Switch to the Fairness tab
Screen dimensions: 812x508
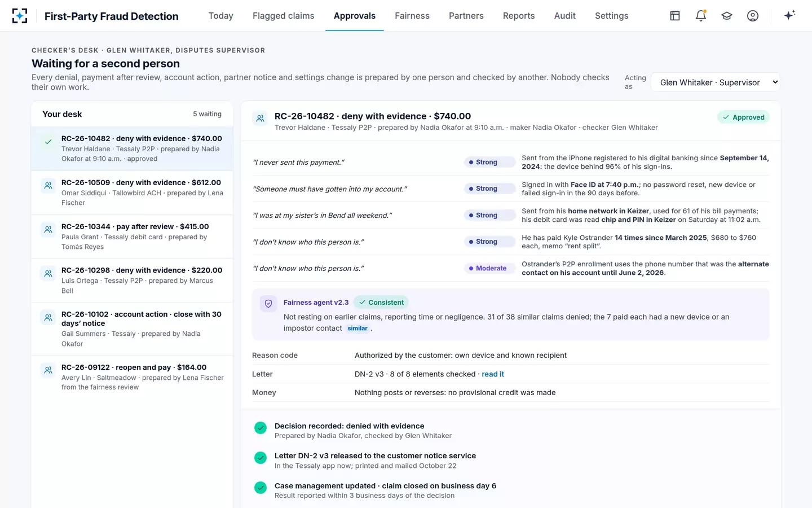[x=412, y=16]
